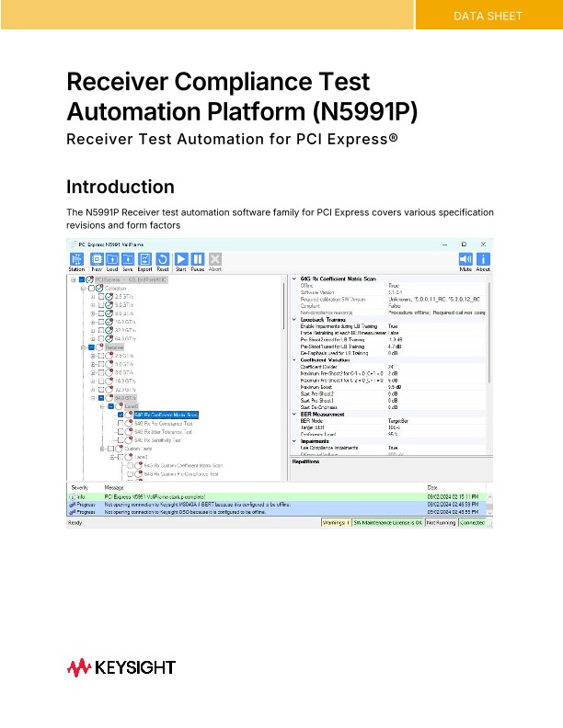Screen dimensions: 563x728
Task: Mute sounds with the Mute speaker icon
Action: (465, 259)
